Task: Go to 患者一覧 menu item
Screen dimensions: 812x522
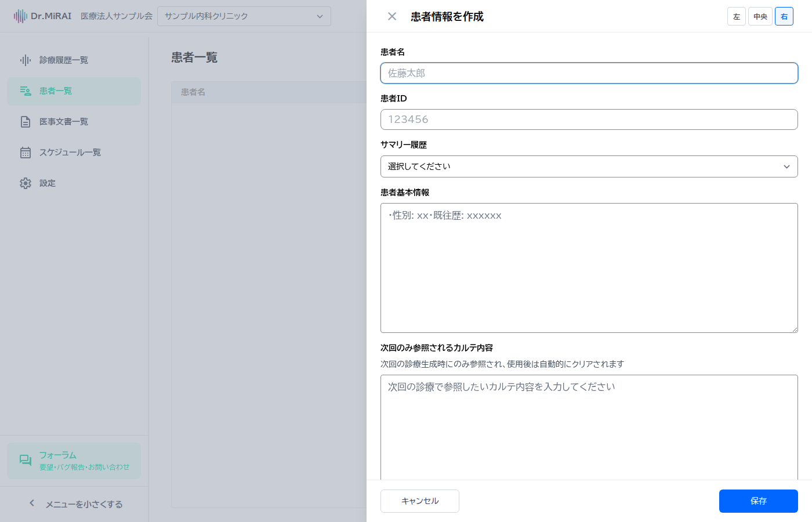Action: tap(74, 91)
